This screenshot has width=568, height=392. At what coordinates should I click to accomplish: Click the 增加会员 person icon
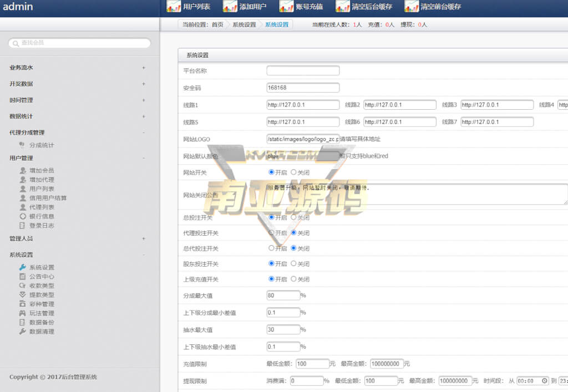(x=23, y=170)
